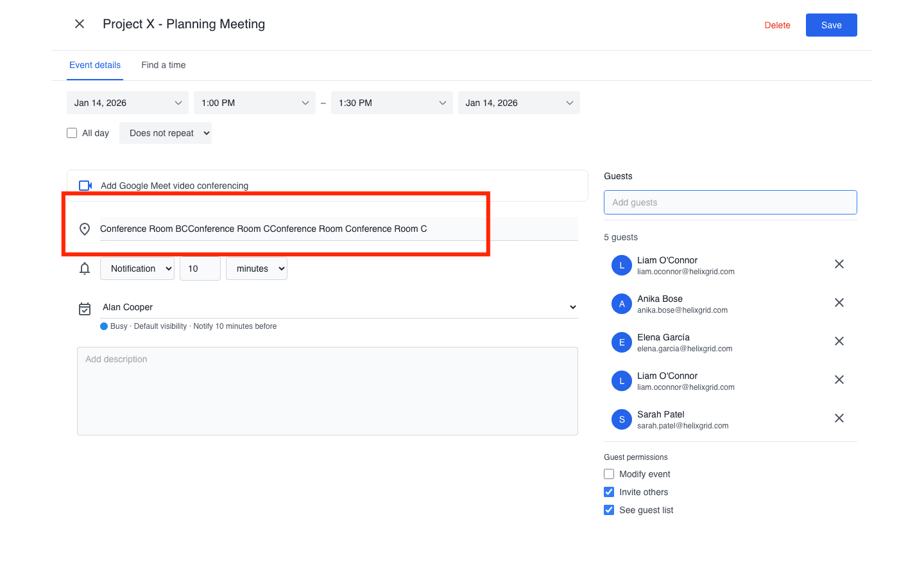Viewport: 924px width, 578px height.
Task: Remove guest Sarah Patel
Action: 839,418
